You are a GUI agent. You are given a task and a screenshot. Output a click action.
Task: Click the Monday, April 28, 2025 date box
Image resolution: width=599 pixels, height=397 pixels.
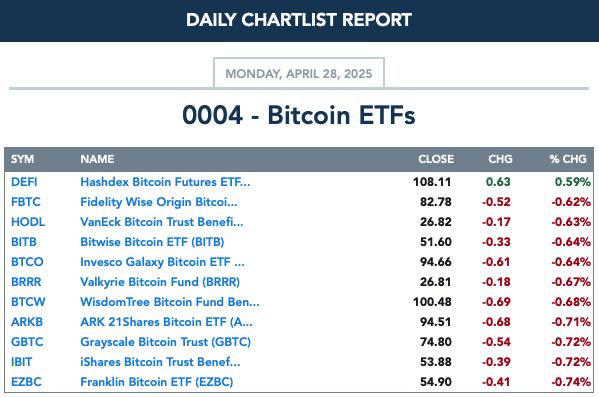click(x=299, y=73)
